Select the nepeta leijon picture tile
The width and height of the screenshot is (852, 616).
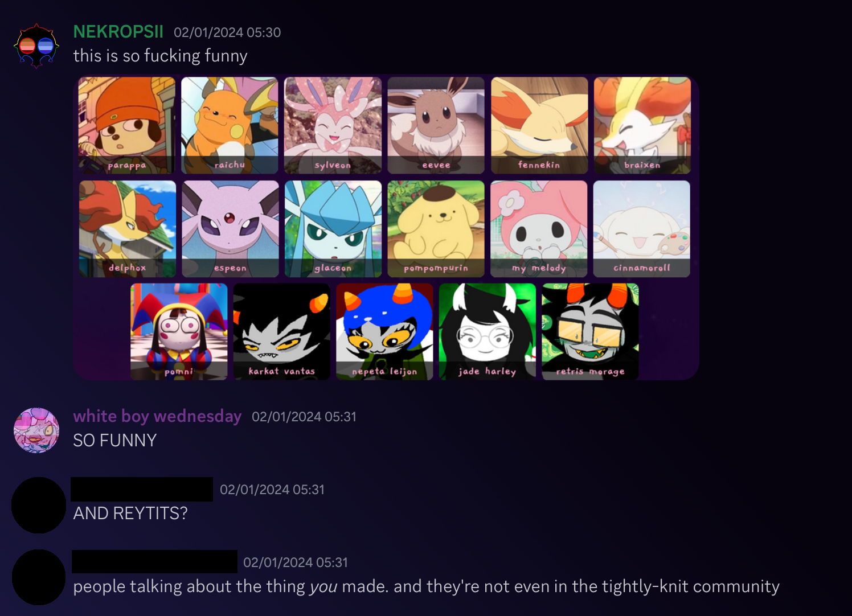click(384, 332)
